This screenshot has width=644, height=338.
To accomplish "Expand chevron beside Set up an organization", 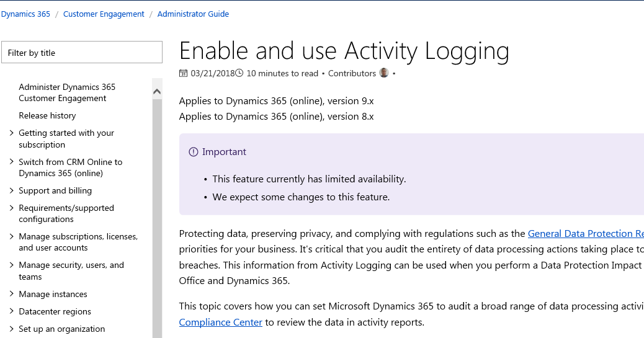I will click(x=12, y=328).
